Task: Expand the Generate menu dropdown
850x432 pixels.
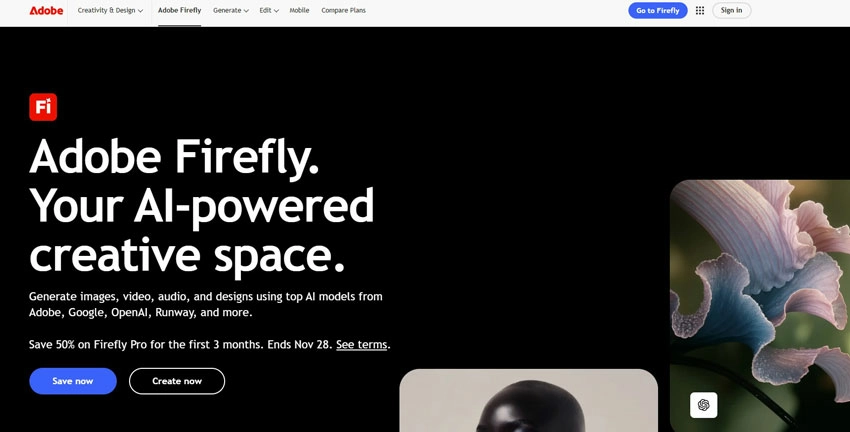Action: point(231,10)
